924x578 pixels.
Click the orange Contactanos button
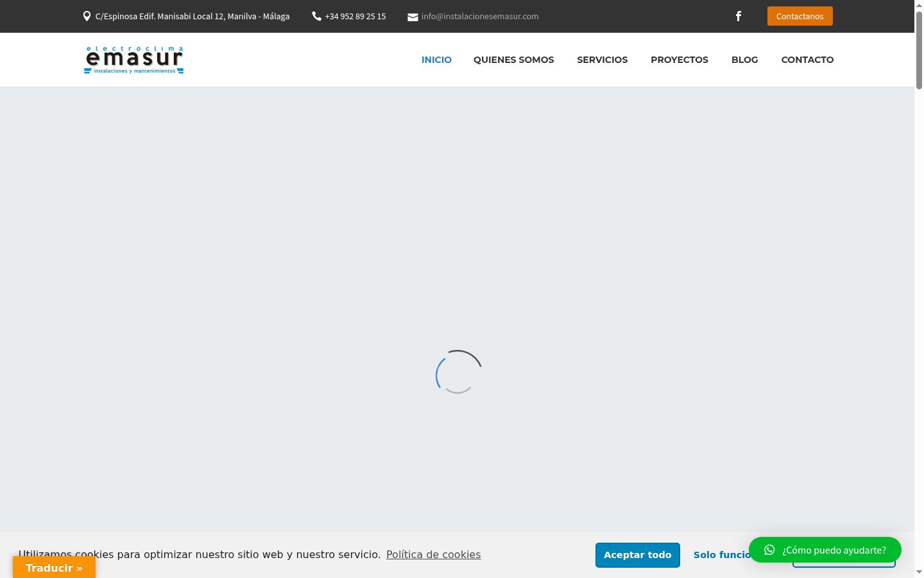(x=800, y=16)
